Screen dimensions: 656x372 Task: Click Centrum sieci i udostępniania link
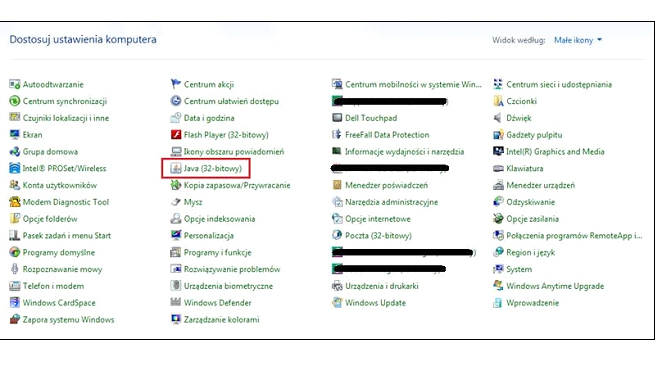click(559, 85)
